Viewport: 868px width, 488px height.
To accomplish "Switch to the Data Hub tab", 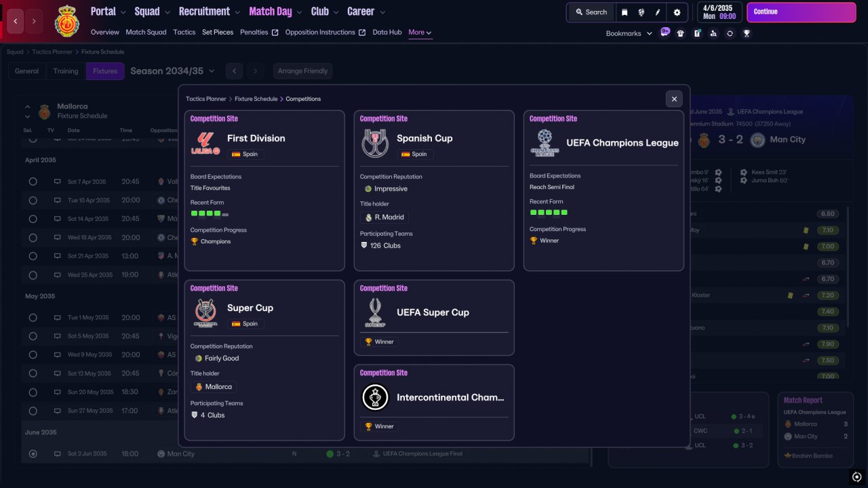I will pyautogui.click(x=387, y=33).
